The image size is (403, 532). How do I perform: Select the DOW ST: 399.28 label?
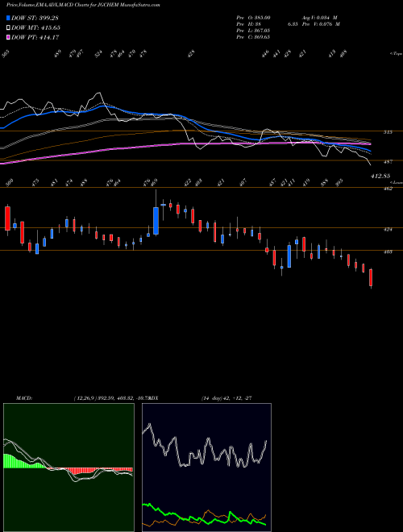[x=35, y=18]
